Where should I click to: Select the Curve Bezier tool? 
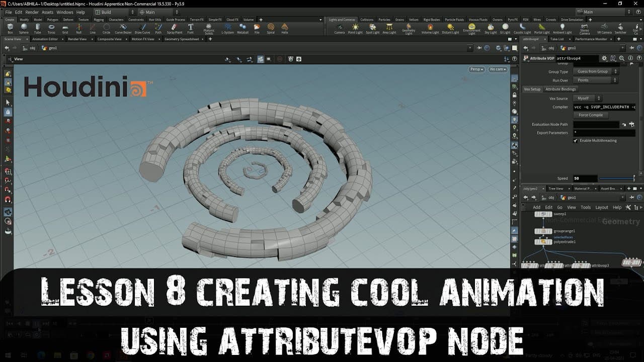point(123,28)
